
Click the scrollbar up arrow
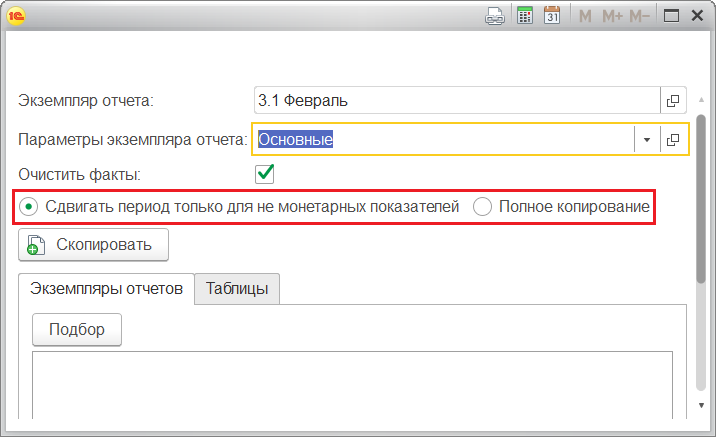click(701, 100)
